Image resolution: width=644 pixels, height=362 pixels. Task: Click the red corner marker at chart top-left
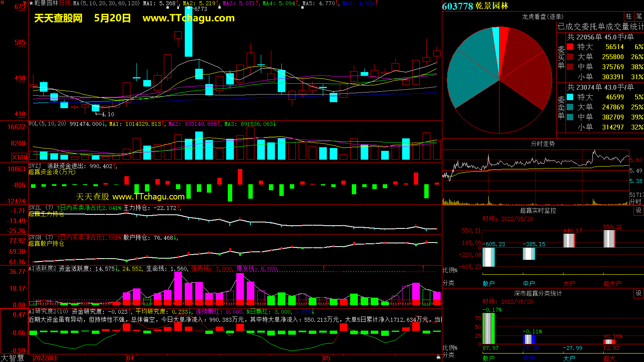point(25,2)
